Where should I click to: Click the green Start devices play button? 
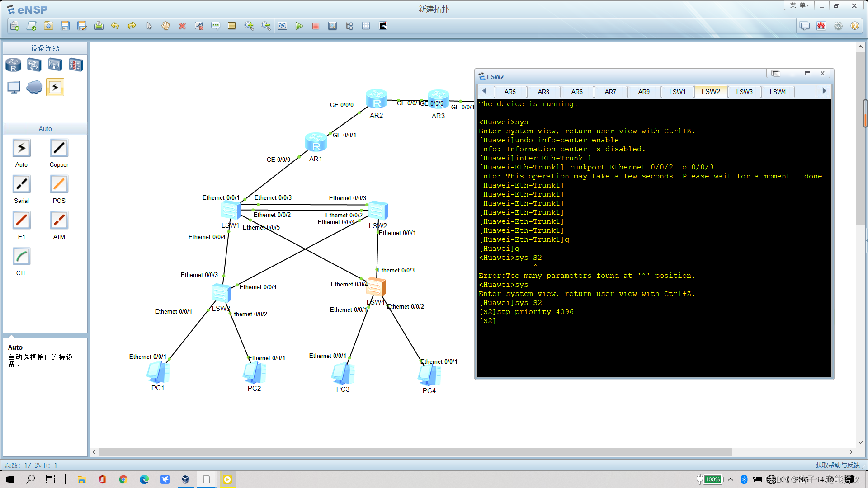click(x=299, y=26)
